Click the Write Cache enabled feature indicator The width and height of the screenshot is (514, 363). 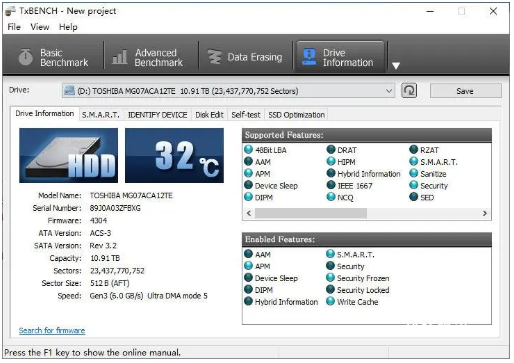(x=330, y=301)
